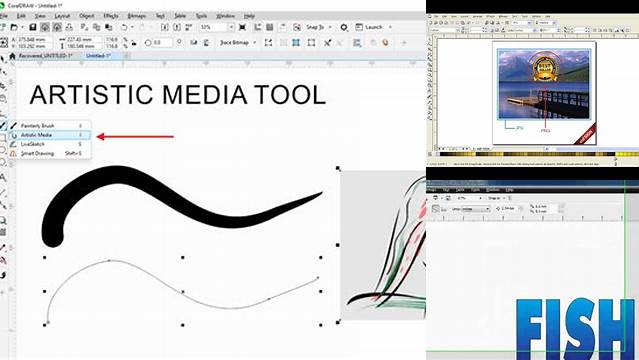Select the Zoom magnifier tool in toolbox
Screen dimensions: 639x360
coord(3,221)
